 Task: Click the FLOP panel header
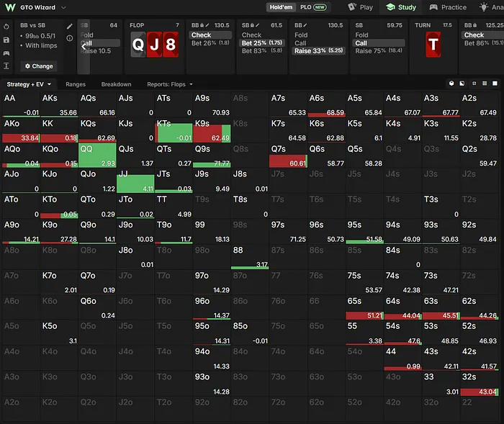pos(154,25)
